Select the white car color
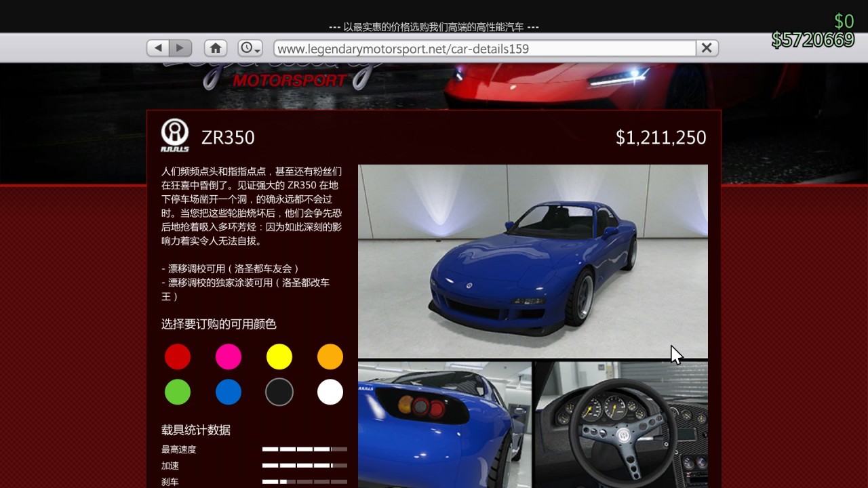Image resolution: width=868 pixels, height=488 pixels. tap(330, 392)
